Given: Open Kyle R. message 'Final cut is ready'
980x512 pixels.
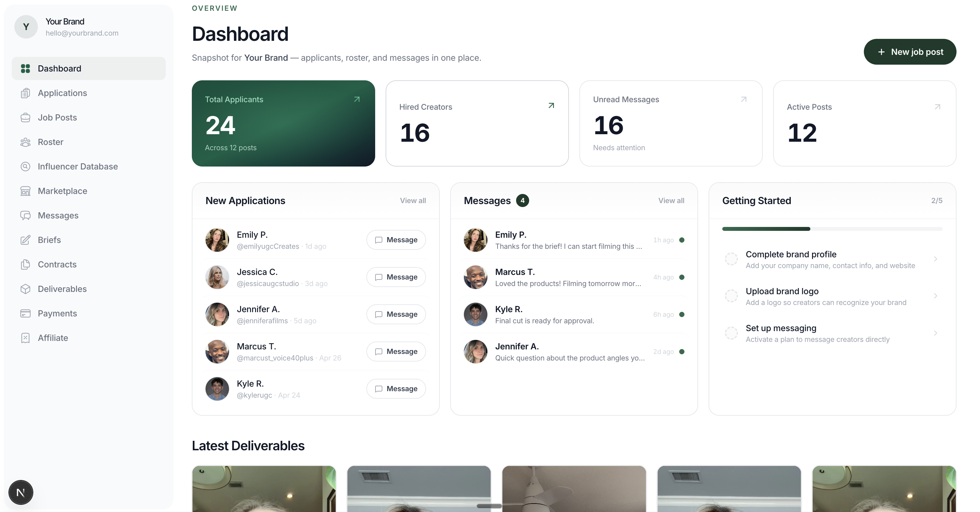Looking at the screenshot, I should tap(574, 314).
